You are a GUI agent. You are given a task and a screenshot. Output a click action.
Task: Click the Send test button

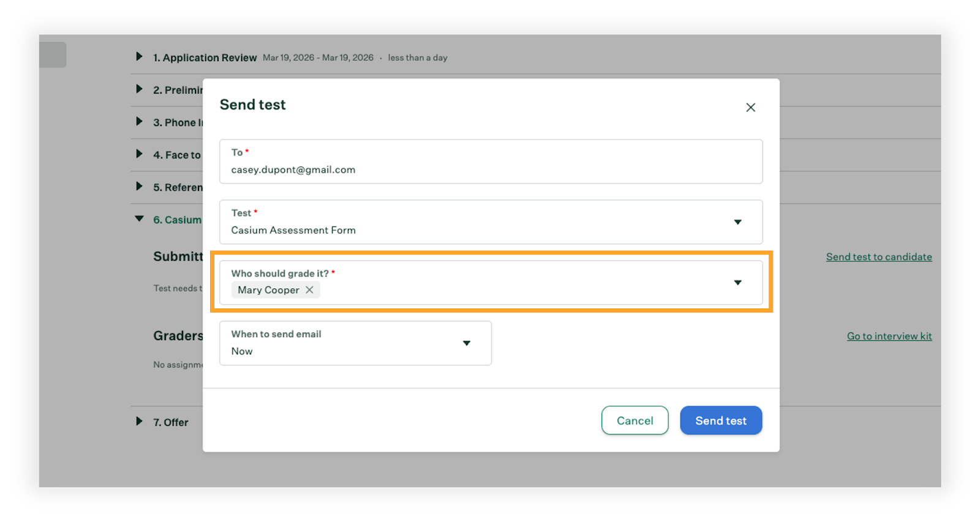coord(720,420)
